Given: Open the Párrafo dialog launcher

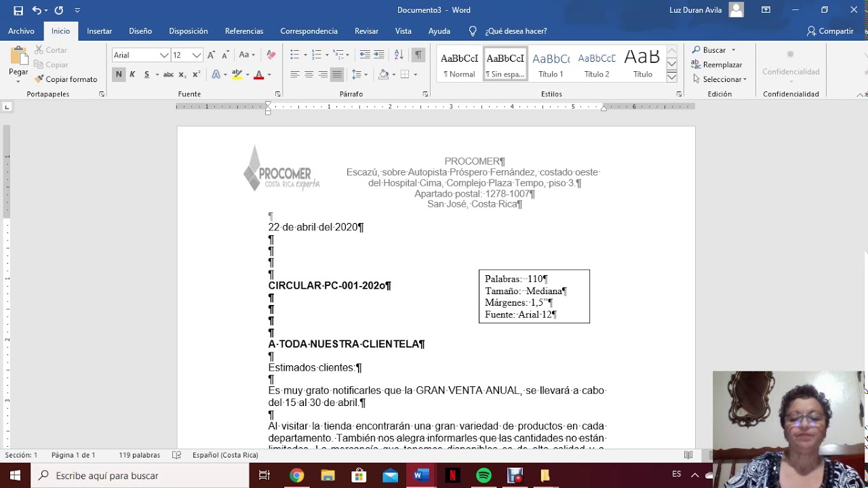Looking at the screenshot, I should click(x=425, y=94).
